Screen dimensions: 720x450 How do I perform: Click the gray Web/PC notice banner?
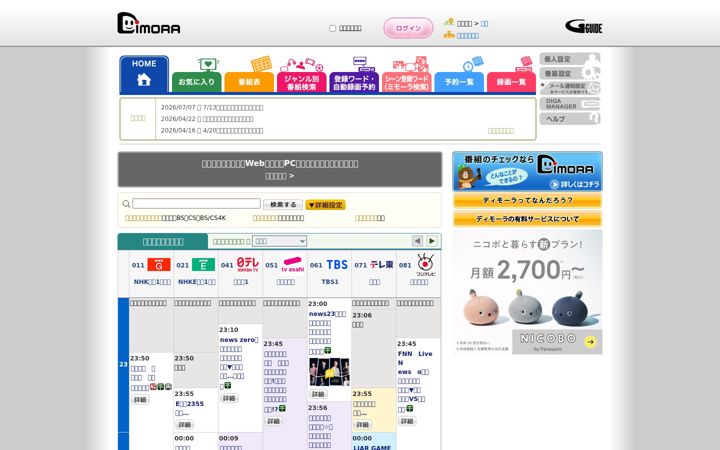click(x=280, y=169)
